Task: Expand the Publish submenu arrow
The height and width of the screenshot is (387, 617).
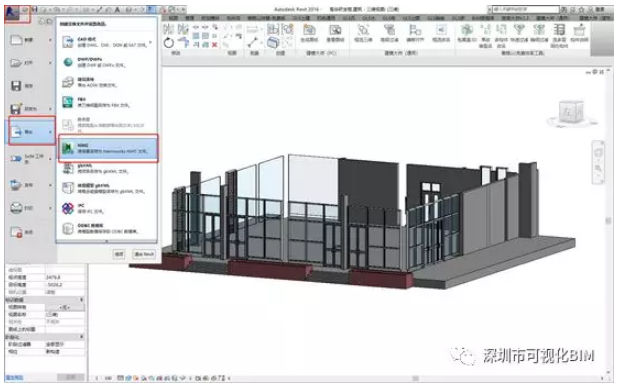Action: tap(50, 185)
